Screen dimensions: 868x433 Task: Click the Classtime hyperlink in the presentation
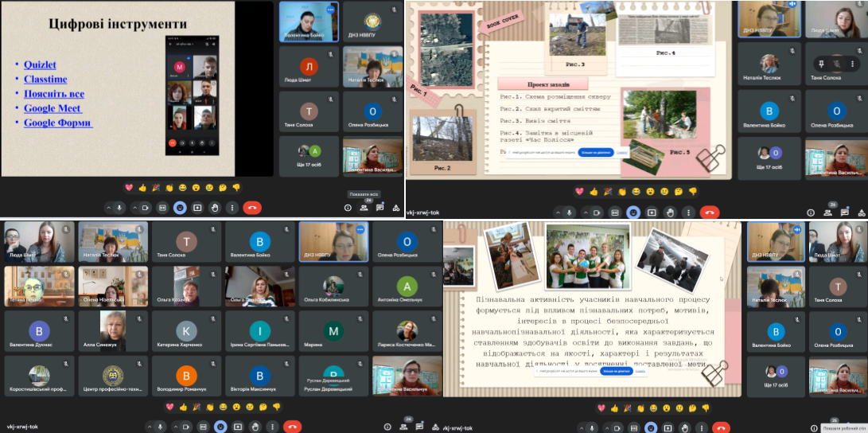45,79
